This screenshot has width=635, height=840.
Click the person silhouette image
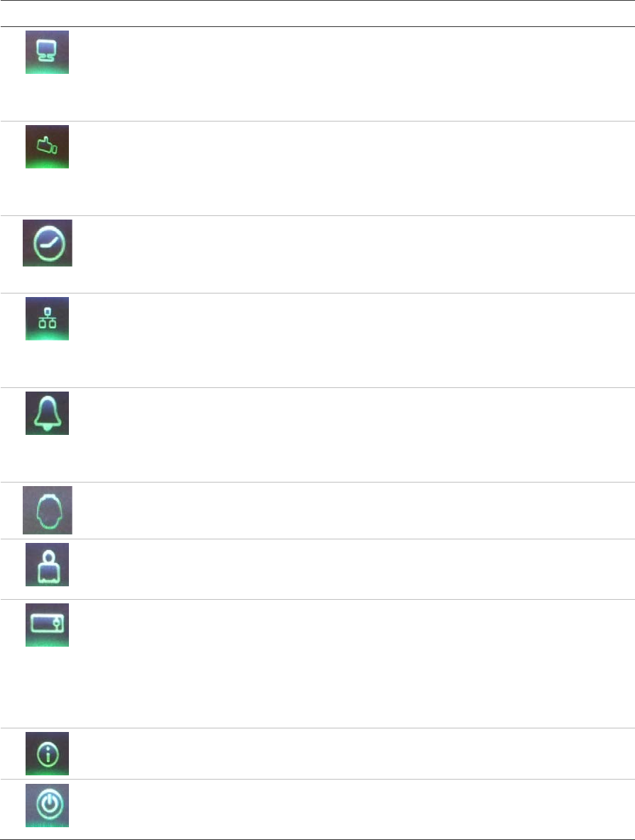[x=47, y=565]
